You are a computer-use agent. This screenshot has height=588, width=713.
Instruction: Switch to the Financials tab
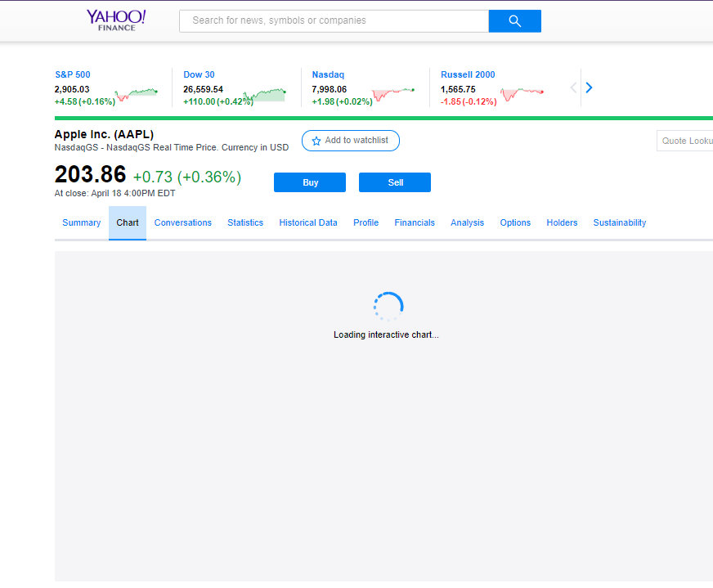tap(415, 222)
